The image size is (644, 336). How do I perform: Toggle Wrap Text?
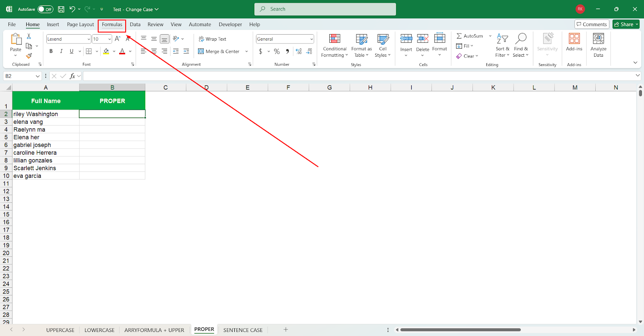(213, 39)
